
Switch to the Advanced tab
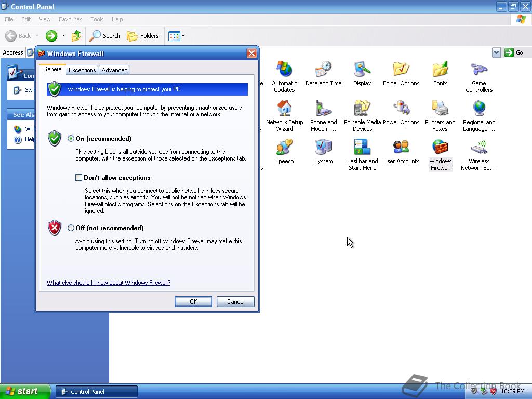pyautogui.click(x=115, y=70)
